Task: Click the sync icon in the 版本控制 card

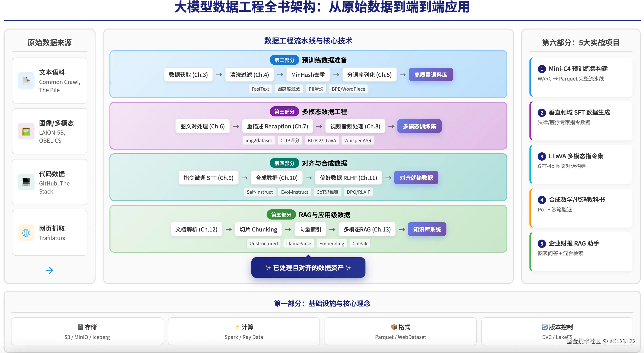Action: coord(544,327)
